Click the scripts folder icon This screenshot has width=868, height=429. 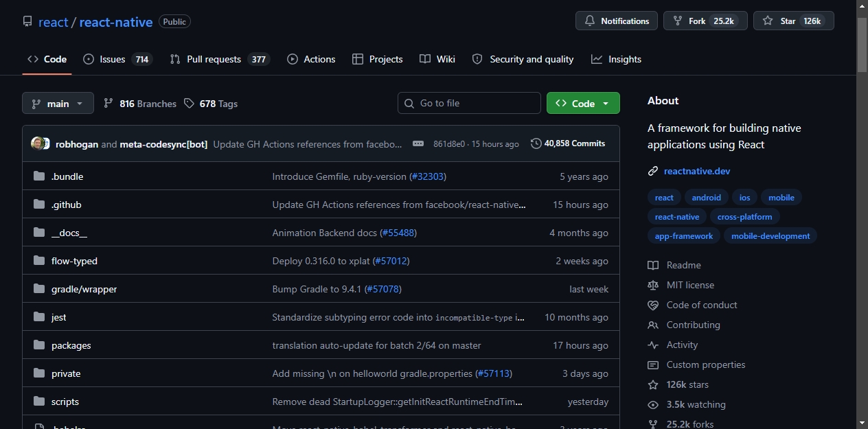(x=39, y=402)
